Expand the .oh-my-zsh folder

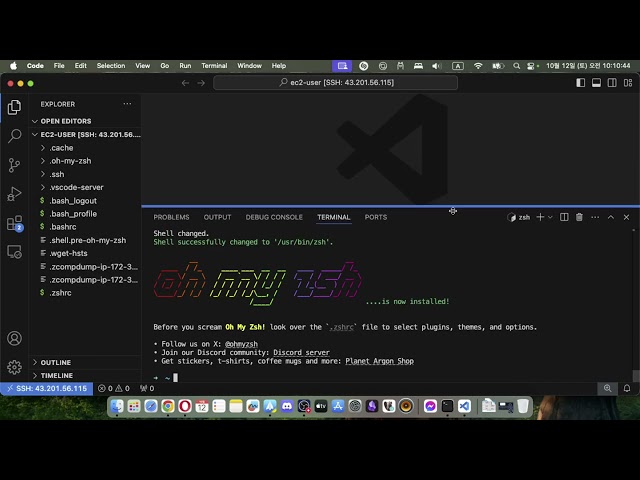pyautogui.click(x=86, y=161)
